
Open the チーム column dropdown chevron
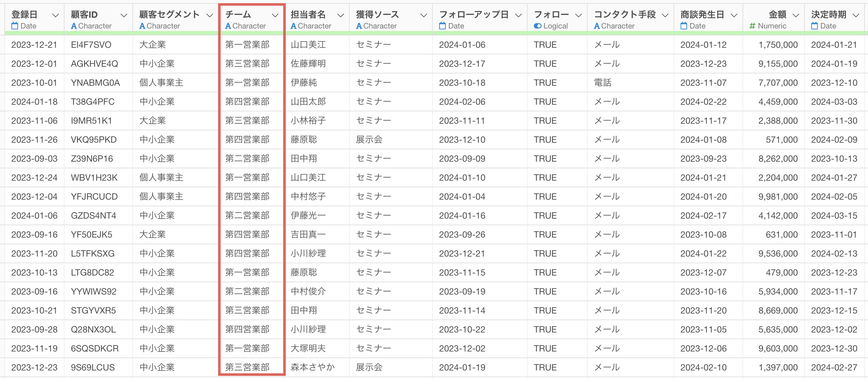click(275, 15)
